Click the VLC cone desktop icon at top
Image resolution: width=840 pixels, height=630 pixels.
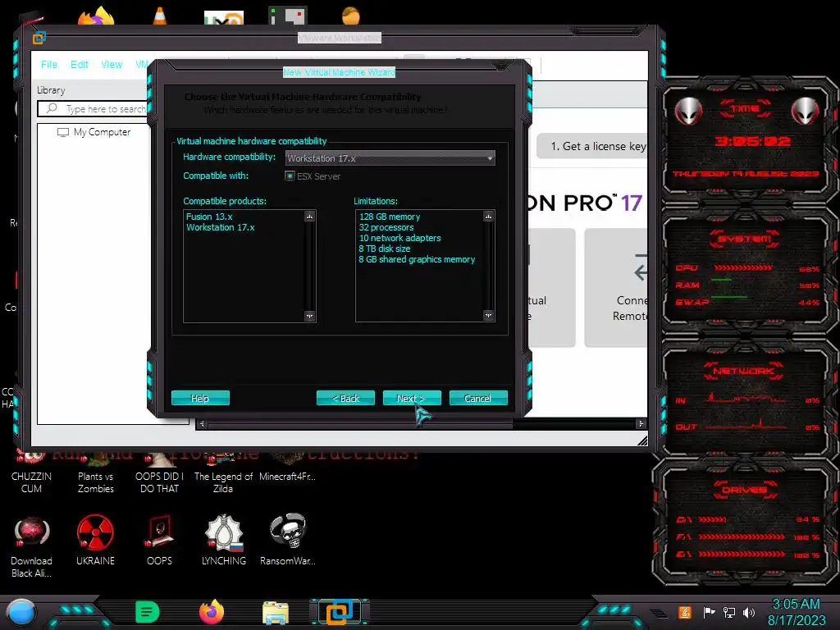coord(160,16)
